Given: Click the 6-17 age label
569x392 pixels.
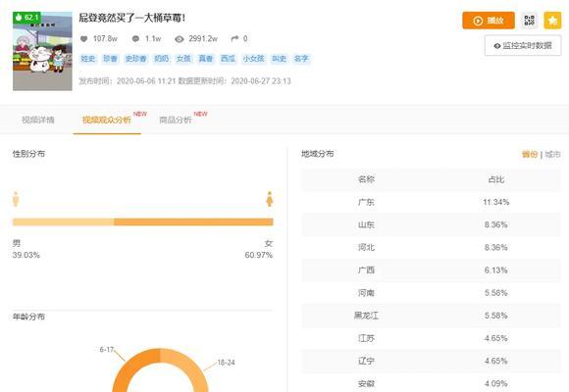Looking at the screenshot, I should point(107,350).
